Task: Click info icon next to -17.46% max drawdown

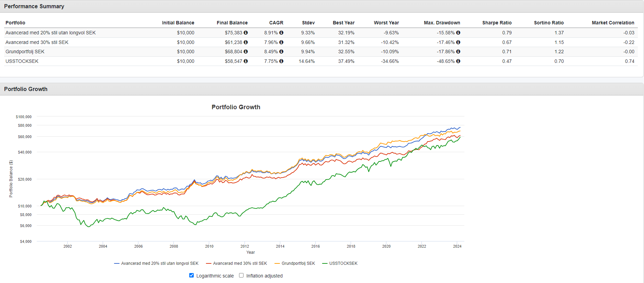Action: point(458,42)
